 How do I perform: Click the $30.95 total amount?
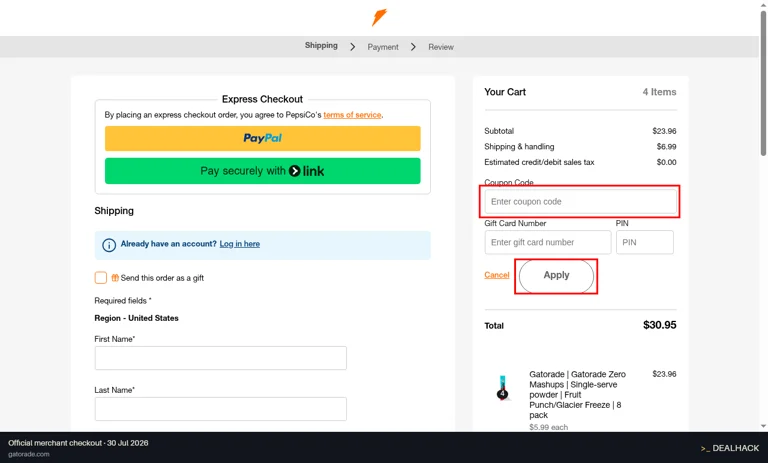coord(659,325)
